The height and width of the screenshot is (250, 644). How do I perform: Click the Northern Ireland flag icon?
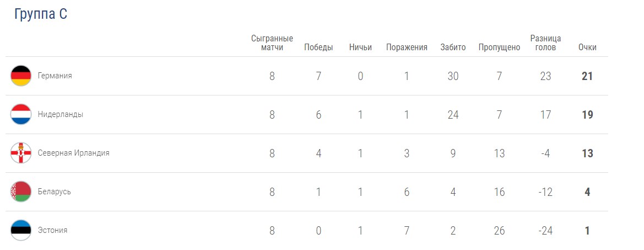21,153
